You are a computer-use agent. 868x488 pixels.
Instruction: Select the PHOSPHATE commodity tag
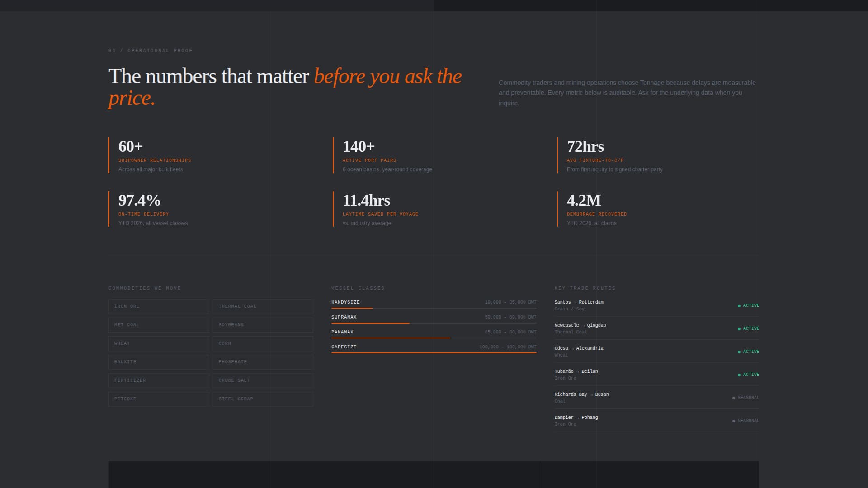[263, 362]
